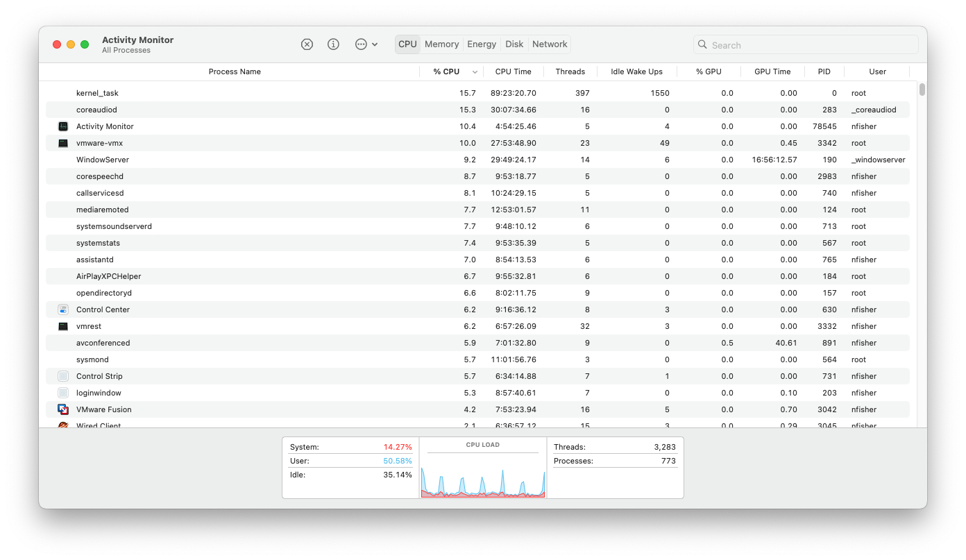The height and width of the screenshot is (560, 966).
Task: Sort by the Process Name column header
Action: tap(235, 71)
